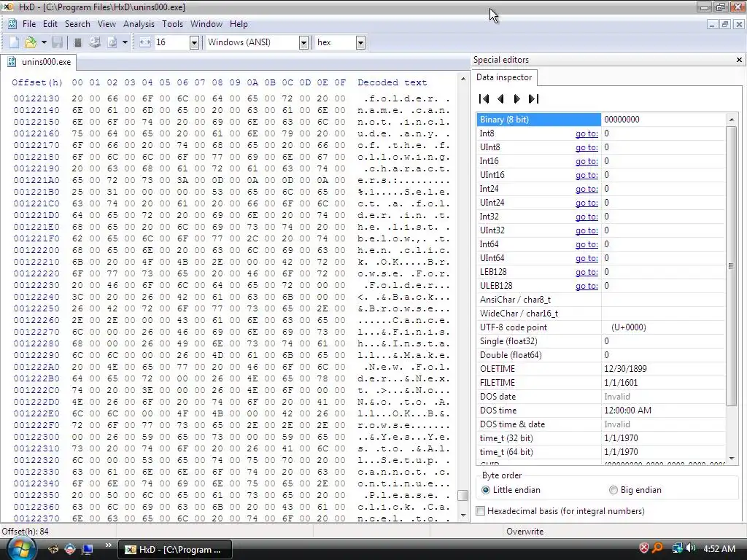Jump to first byte in Data inspector

[x=484, y=98]
